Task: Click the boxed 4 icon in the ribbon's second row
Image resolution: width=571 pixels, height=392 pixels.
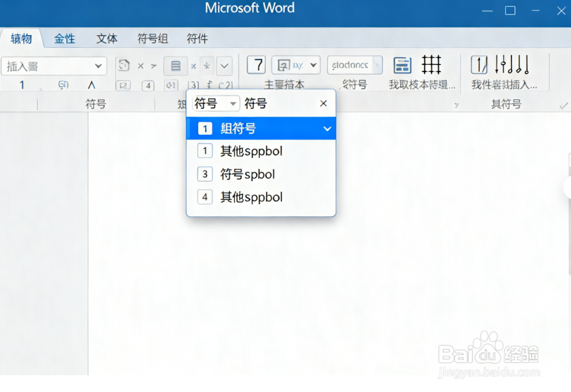Action: 148,86
